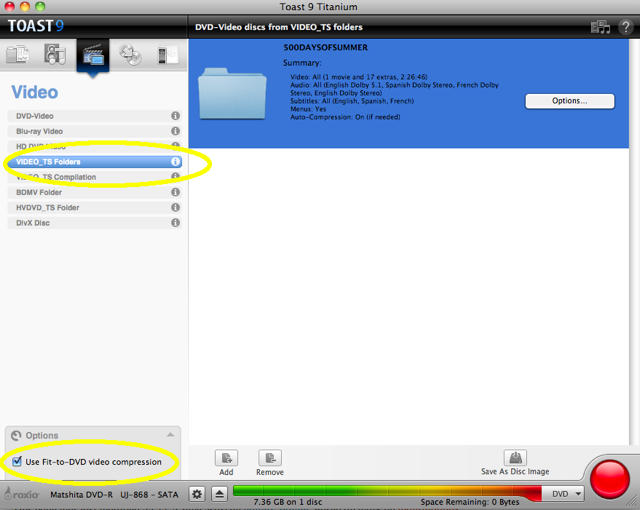Collapse the Options panel arrow
The width and height of the screenshot is (640, 510).
click(171, 435)
